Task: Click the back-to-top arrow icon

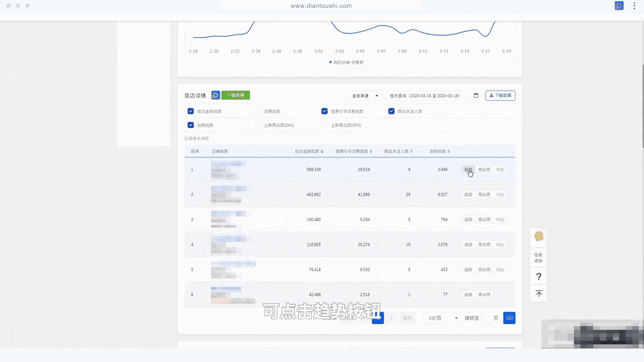Action: 539,294
